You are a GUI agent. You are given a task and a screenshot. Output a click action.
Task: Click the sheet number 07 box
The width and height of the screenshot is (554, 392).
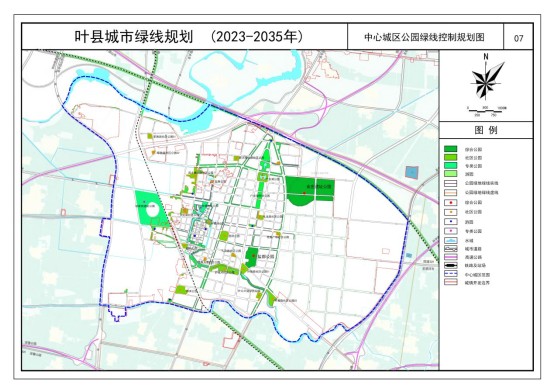click(x=518, y=37)
